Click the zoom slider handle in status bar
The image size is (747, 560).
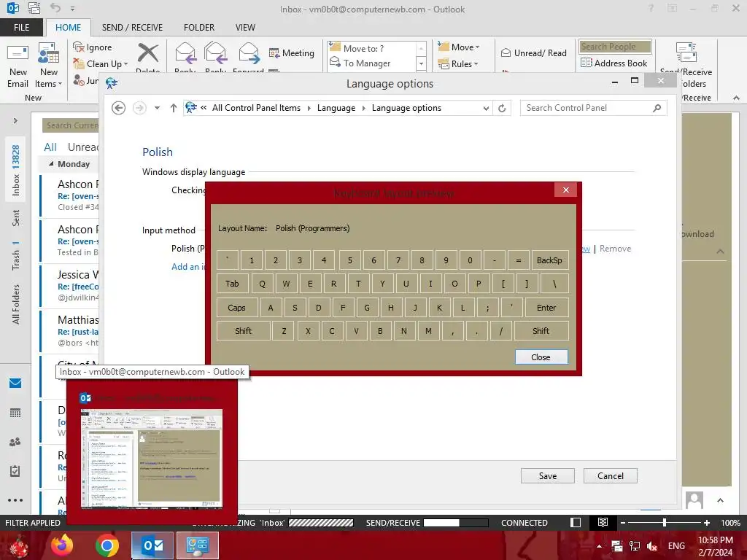coord(664,522)
